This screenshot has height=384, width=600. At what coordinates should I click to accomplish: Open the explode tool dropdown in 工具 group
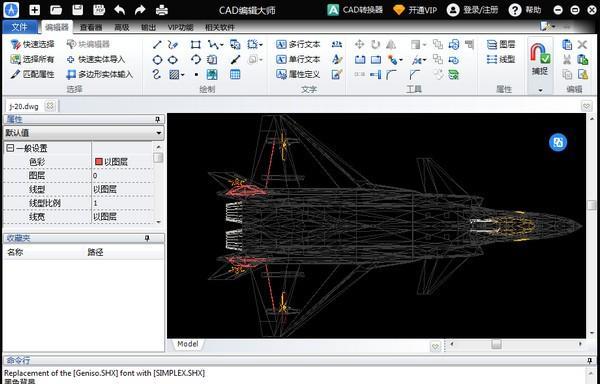click(x=401, y=60)
